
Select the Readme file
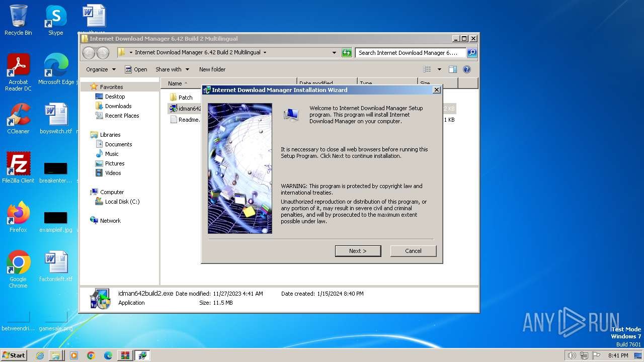[185, 120]
